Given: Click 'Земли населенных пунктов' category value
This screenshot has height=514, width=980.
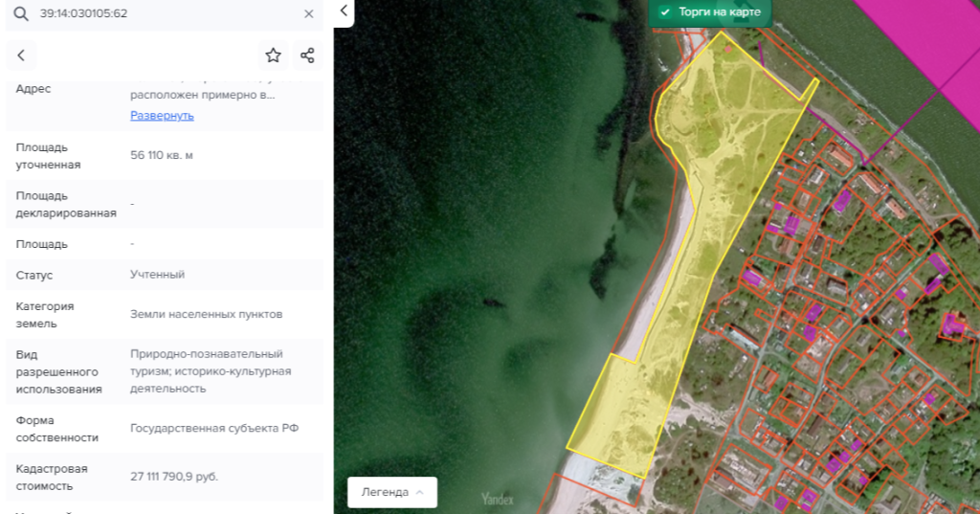Looking at the screenshot, I should pyautogui.click(x=207, y=314).
